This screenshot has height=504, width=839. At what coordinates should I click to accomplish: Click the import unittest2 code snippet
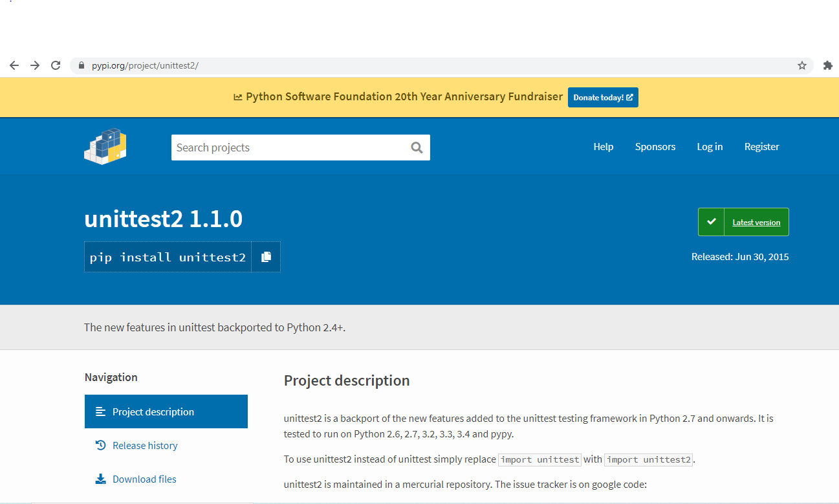click(x=648, y=459)
